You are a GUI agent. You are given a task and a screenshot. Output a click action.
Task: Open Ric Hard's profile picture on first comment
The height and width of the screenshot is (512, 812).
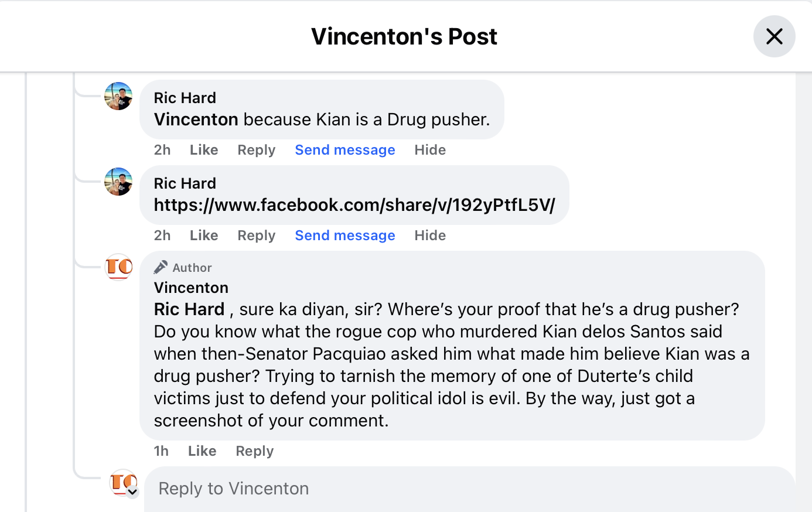pyautogui.click(x=118, y=96)
